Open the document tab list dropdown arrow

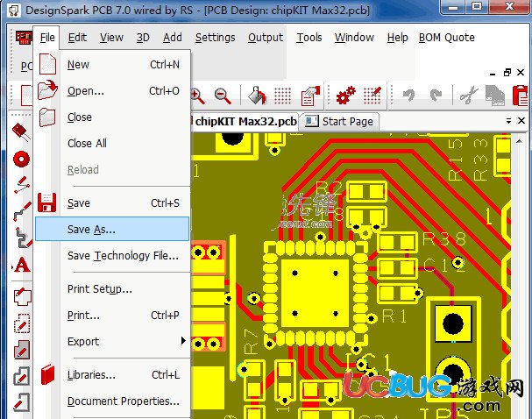click(508, 121)
